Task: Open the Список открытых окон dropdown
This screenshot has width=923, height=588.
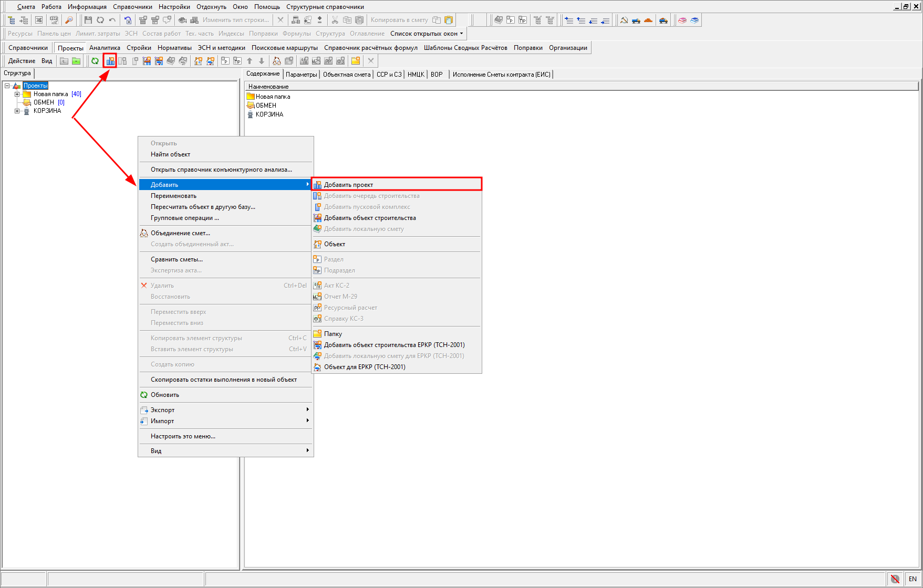Action: click(427, 34)
